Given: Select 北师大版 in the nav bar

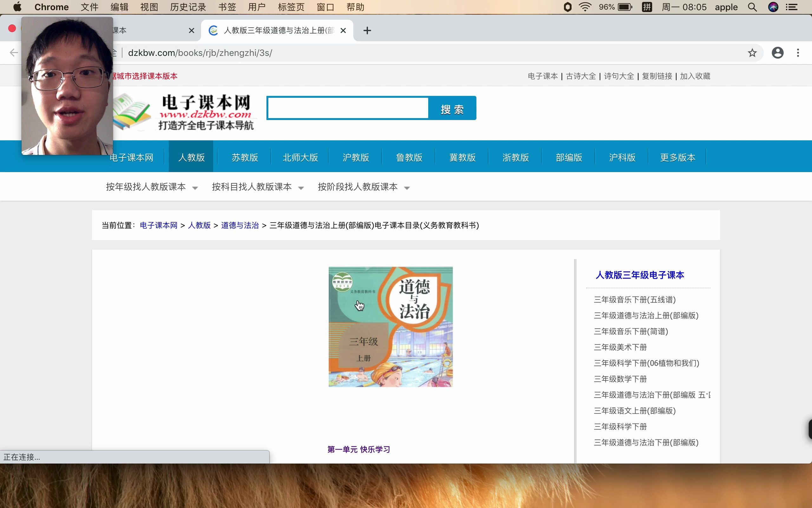Looking at the screenshot, I should (300, 157).
